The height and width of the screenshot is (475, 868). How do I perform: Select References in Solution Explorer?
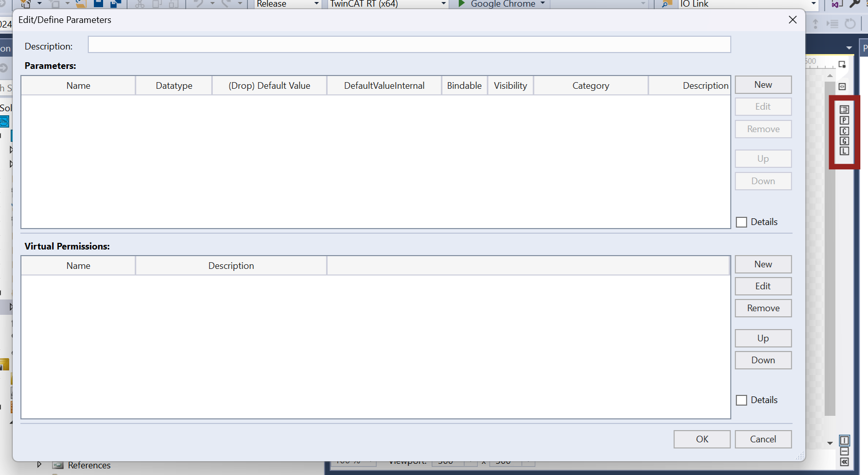[x=89, y=465]
